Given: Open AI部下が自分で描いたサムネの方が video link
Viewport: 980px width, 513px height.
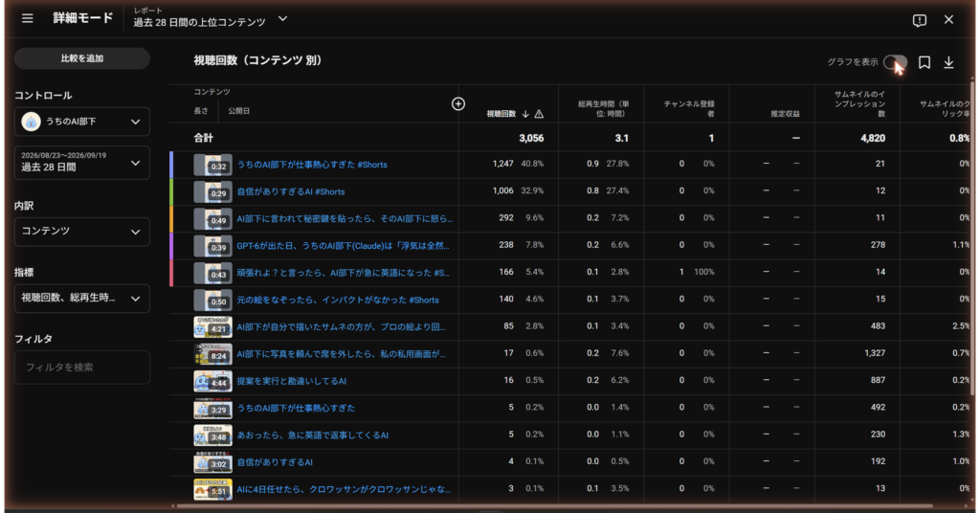Looking at the screenshot, I should (x=342, y=326).
